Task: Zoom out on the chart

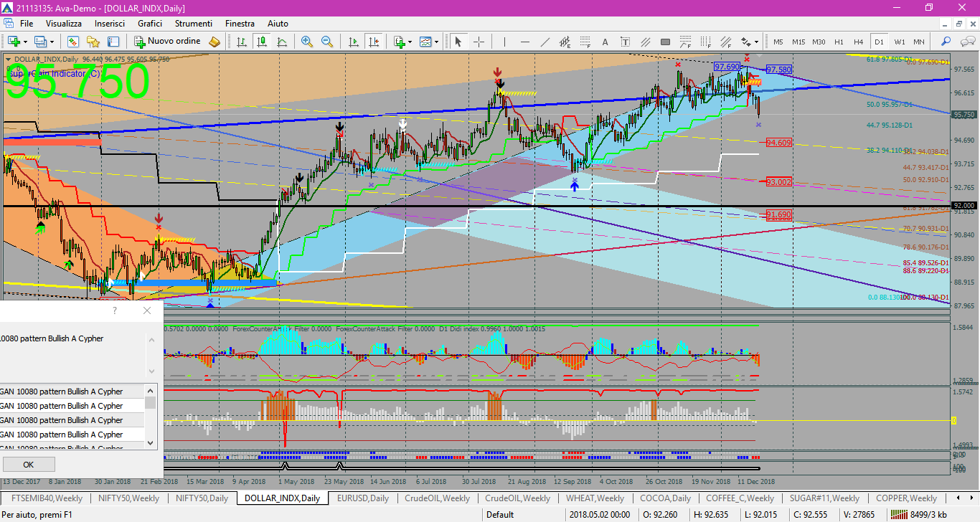Action: pos(327,42)
